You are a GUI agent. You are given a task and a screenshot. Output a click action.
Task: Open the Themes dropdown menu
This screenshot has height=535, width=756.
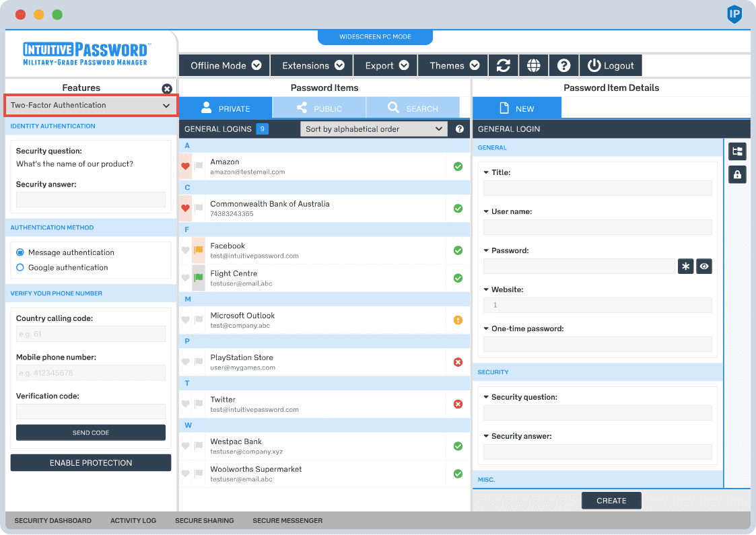point(453,65)
